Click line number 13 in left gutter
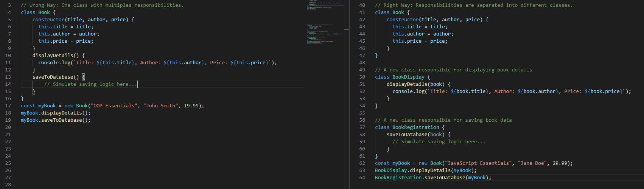This screenshot has height=189, width=644. click(x=8, y=77)
